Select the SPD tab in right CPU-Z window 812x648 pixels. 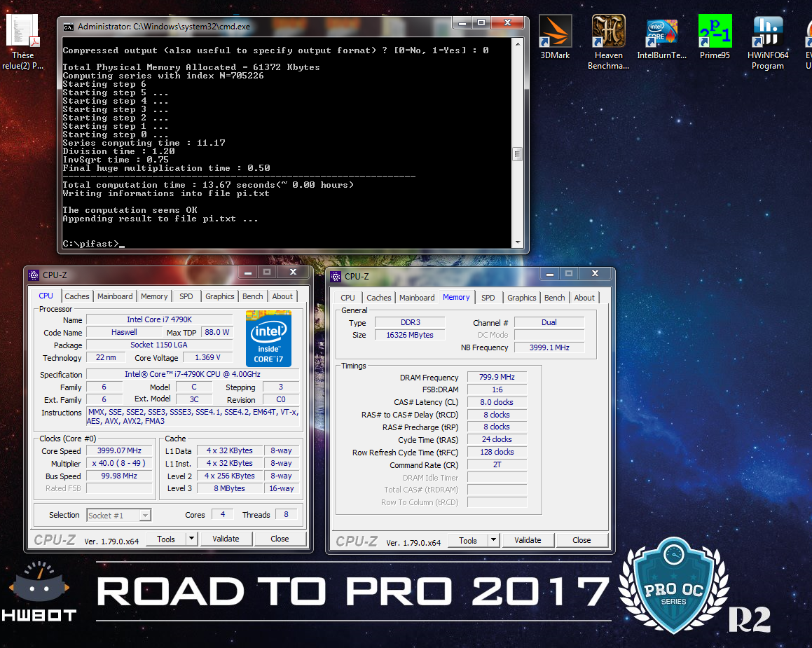coord(488,298)
